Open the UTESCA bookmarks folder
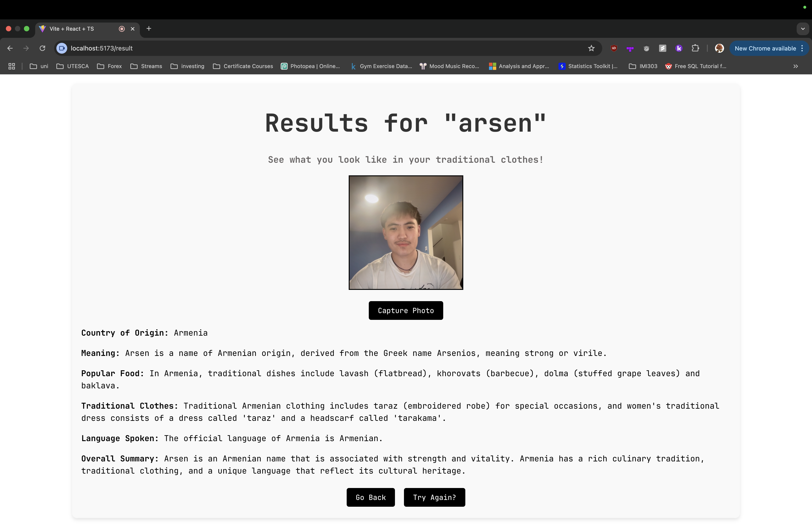This screenshot has width=812, height=527. pos(73,66)
